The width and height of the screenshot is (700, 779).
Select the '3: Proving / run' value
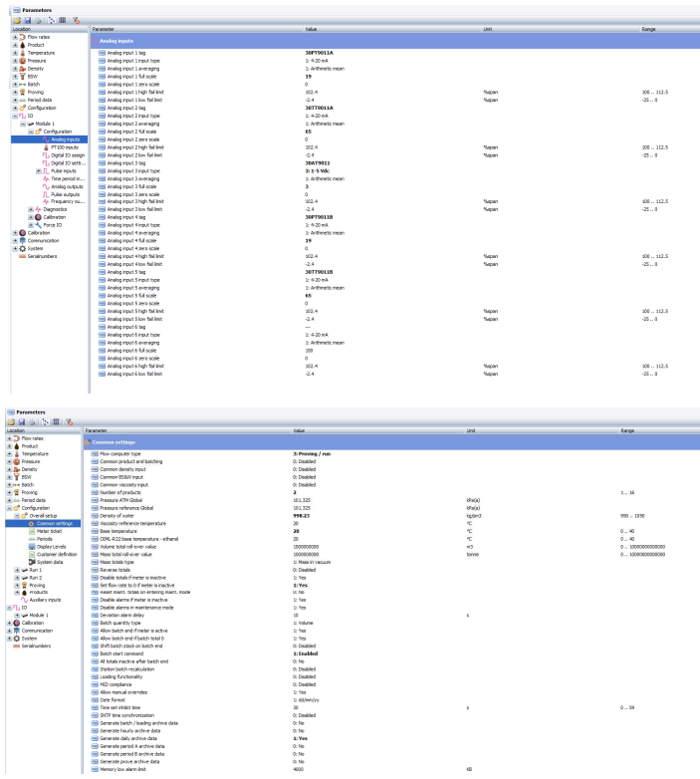(x=312, y=453)
